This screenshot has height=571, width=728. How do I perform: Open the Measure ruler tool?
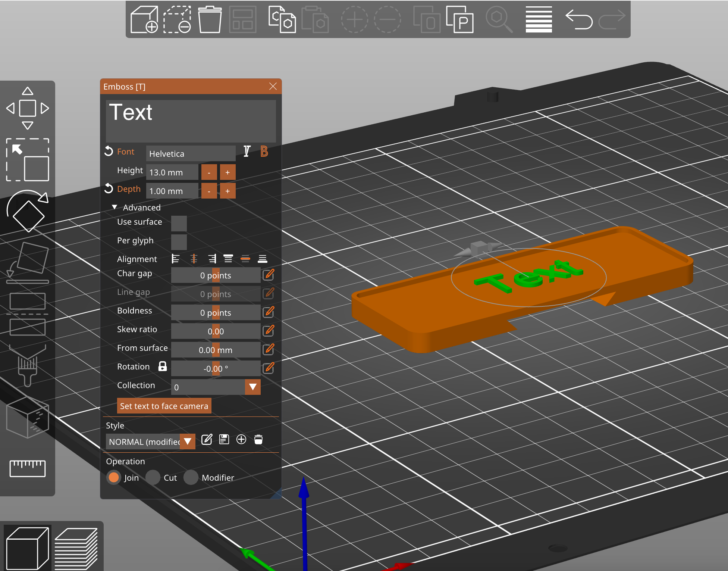tap(27, 468)
